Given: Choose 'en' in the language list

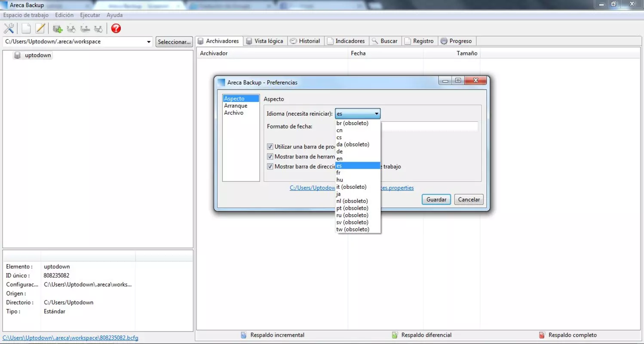Looking at the screenshot, I should tap(358, 159).
